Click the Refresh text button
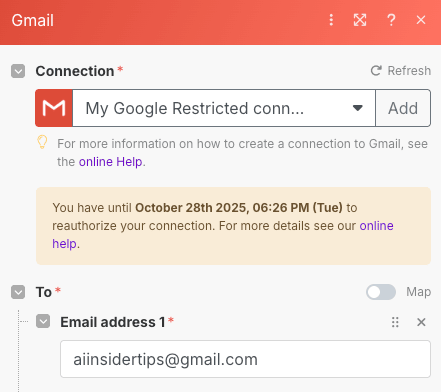 click(409, 71)
